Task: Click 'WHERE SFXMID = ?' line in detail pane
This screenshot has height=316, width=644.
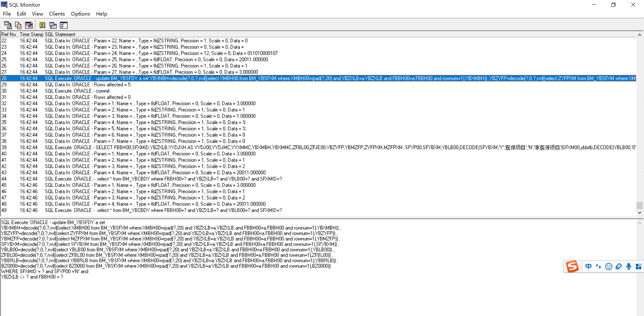Action: click(x=45, y=271)
